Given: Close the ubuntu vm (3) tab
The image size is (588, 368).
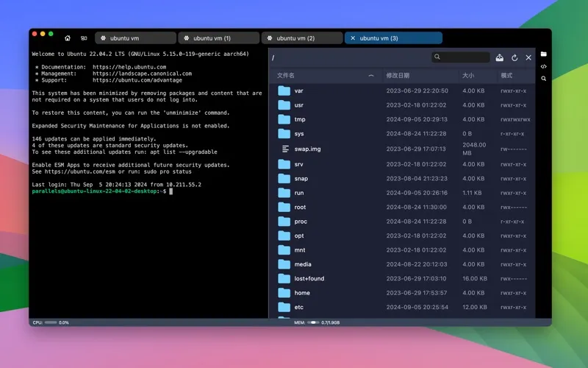Looking at the screenshot, I should pos(353,38).
